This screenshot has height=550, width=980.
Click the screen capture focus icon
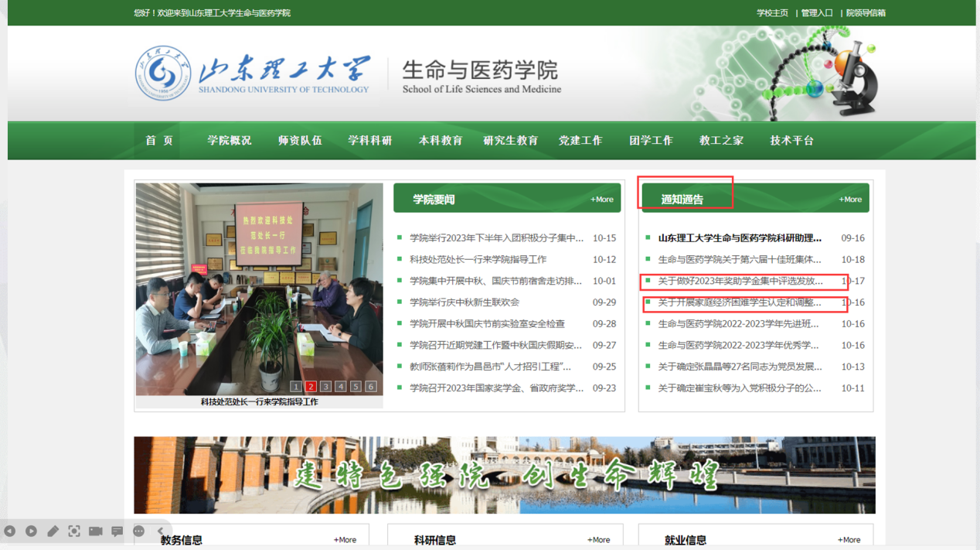(74, 531)
